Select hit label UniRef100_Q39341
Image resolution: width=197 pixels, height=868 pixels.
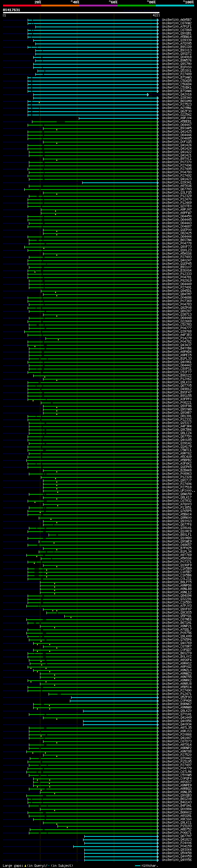point(176,182)
